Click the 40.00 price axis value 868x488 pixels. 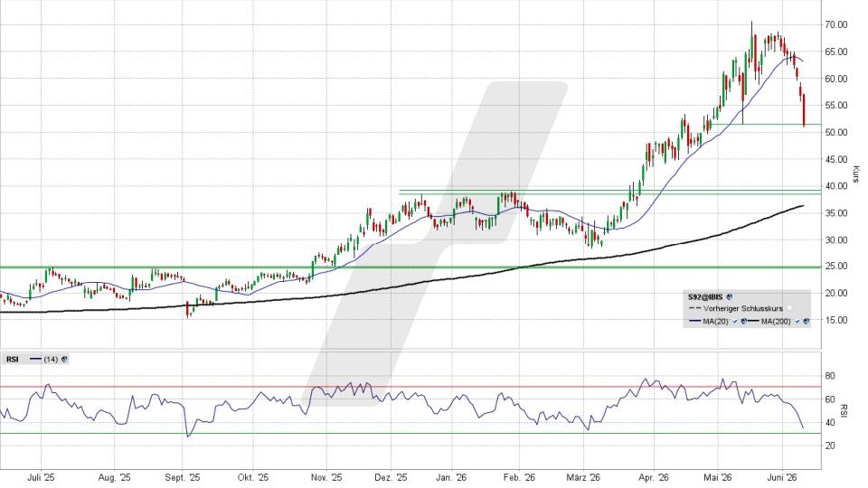pyautogui.click(x=835, y=186)
